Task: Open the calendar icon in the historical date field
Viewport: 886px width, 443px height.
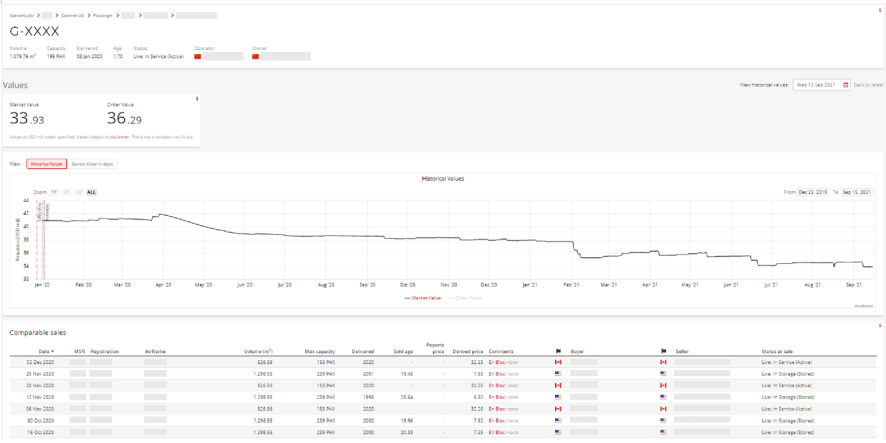Action: [845, 85]
